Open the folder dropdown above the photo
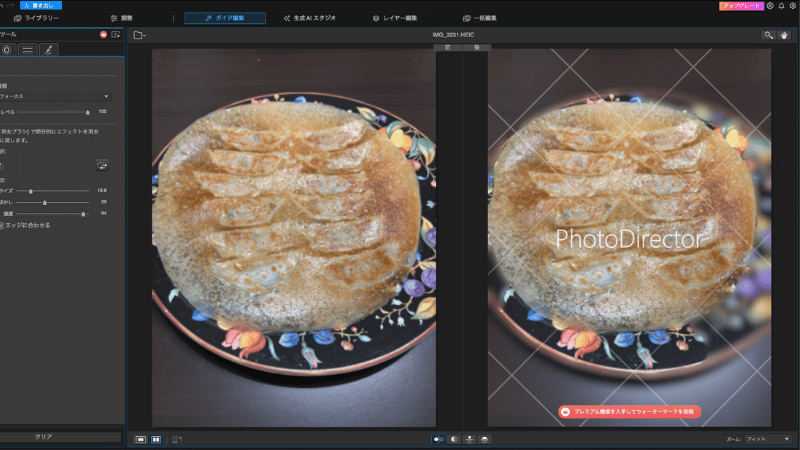The image size is (800, 450). (139, 35)
